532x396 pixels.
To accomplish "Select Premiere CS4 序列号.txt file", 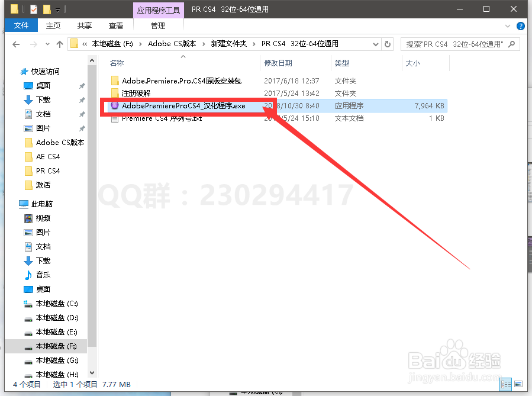I will [162, 118].
